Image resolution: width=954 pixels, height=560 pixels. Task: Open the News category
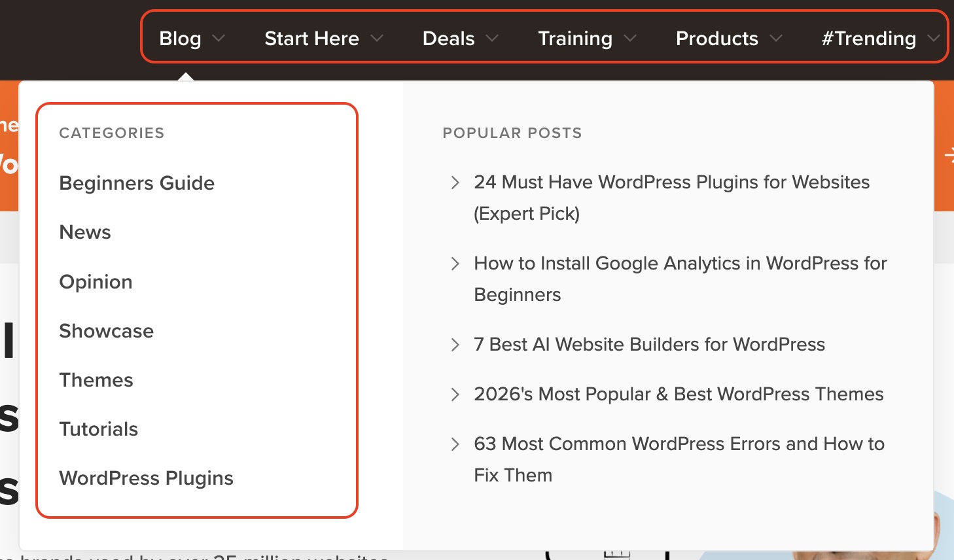pyautogui.click(x=85, y=232)
